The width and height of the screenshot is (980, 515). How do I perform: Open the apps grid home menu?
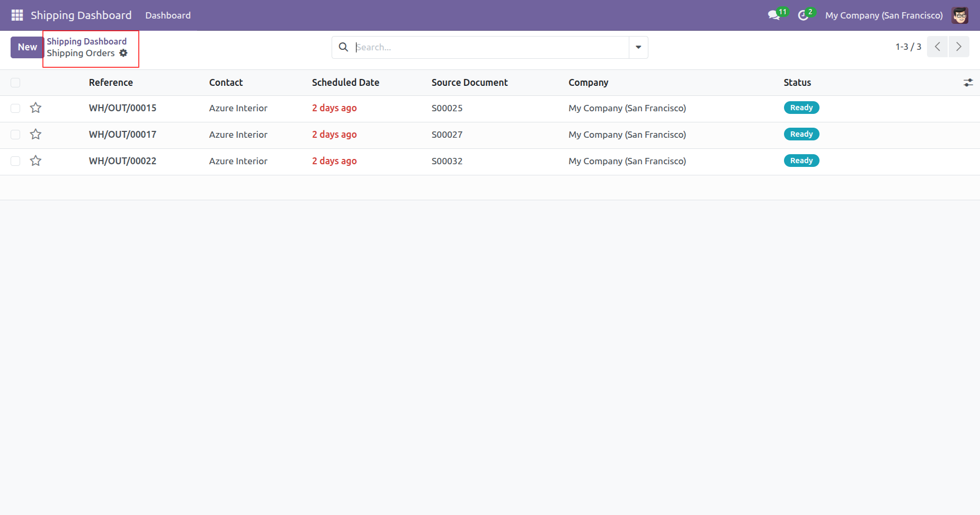pos(17,15)
